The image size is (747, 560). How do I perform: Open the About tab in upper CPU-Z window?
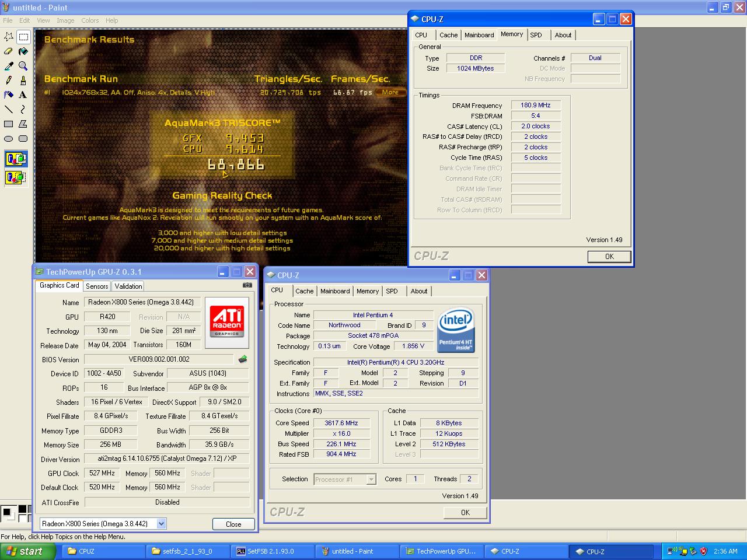tap(563, 35)
